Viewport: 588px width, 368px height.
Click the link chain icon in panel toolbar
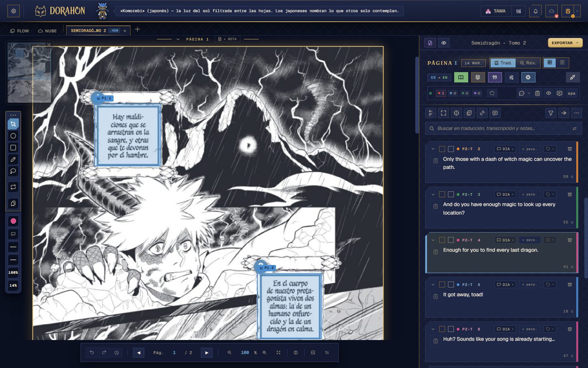click(482, 113)
